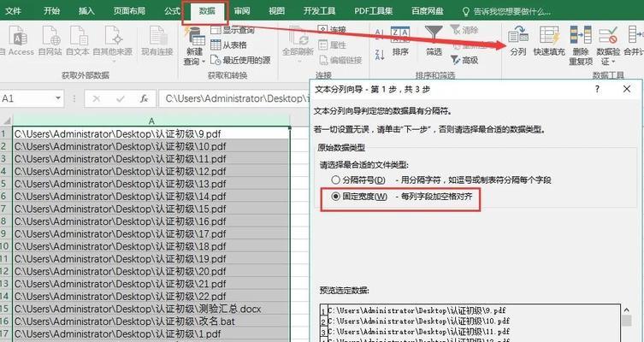Screen dimensions: 644x342
Task: Click the 合并计算 icon
Action: coord(634,41)
